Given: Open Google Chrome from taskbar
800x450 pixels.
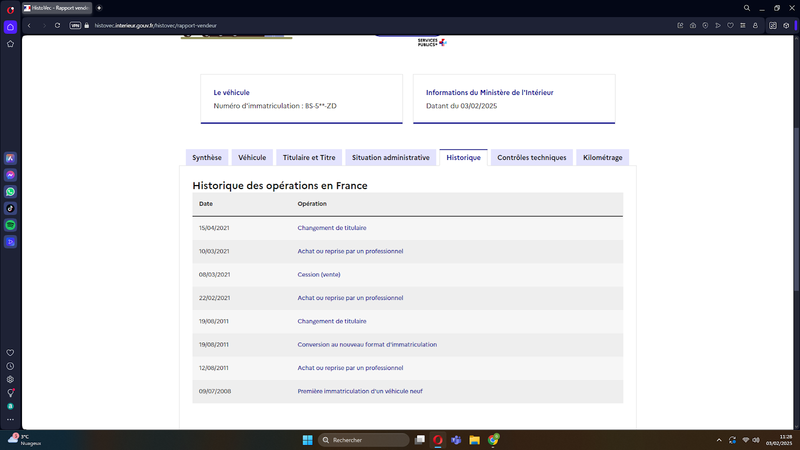Looking at the screenshot, I should click(493, 440).
